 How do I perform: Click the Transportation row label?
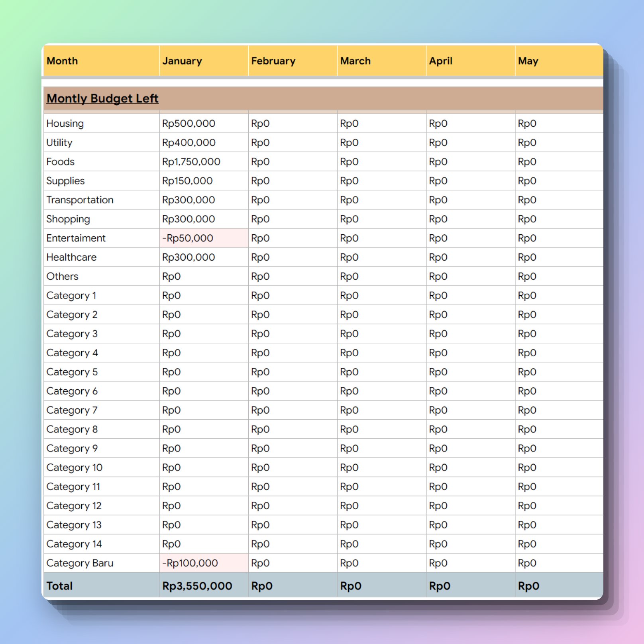click(80, 200)
